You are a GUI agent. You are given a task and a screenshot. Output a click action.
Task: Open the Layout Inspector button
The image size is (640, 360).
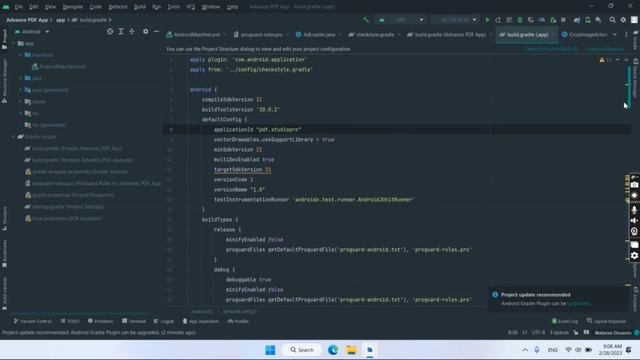(606, 321)
